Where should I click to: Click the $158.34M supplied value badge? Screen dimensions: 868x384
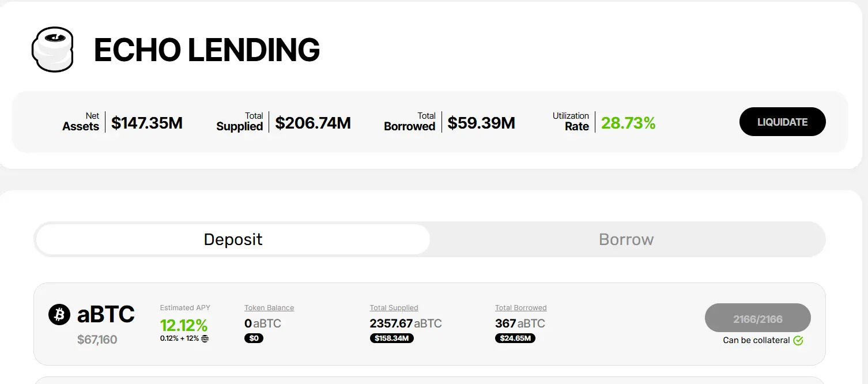click(391, 338)
